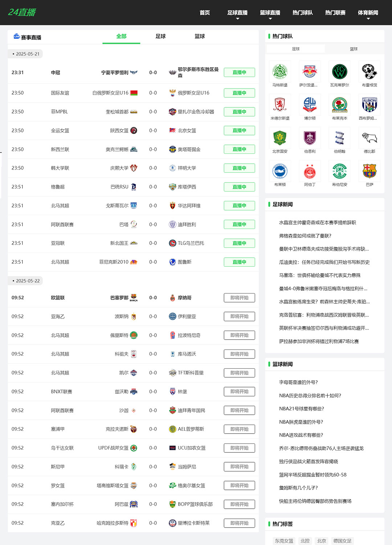The width and height of the screenshot is (392, 545).
Task: Switch to the 篮球 matches tab
Action: point(200,36)
